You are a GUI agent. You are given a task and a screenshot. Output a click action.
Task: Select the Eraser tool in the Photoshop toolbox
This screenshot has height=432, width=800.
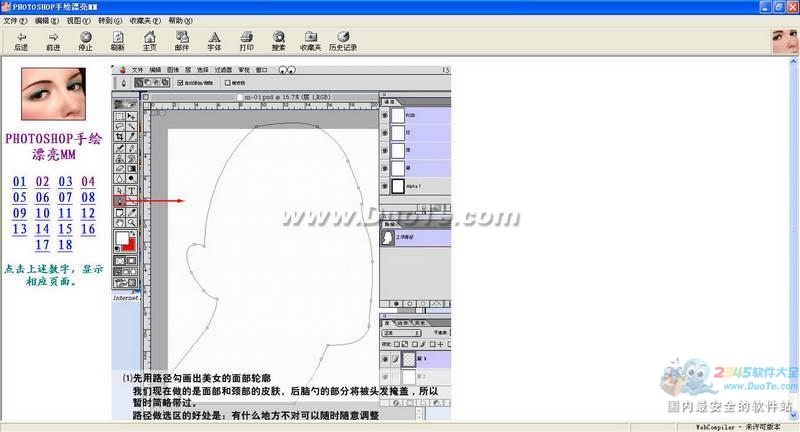(x=119, y=169)
